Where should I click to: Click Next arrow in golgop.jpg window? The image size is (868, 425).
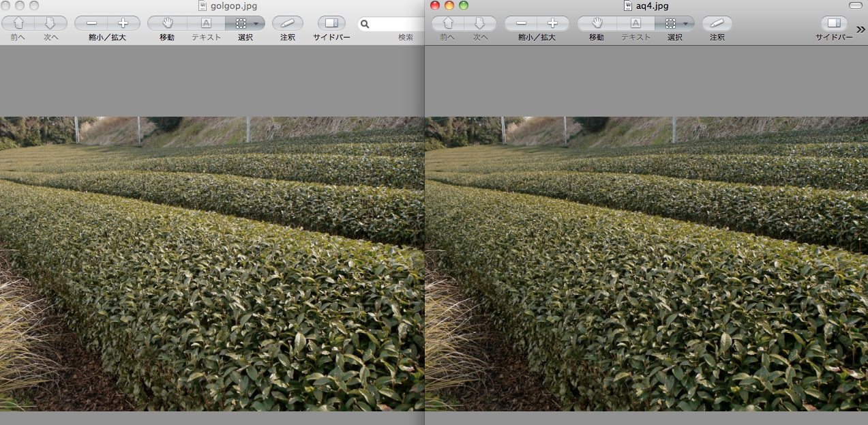click(x=50, y=23)
